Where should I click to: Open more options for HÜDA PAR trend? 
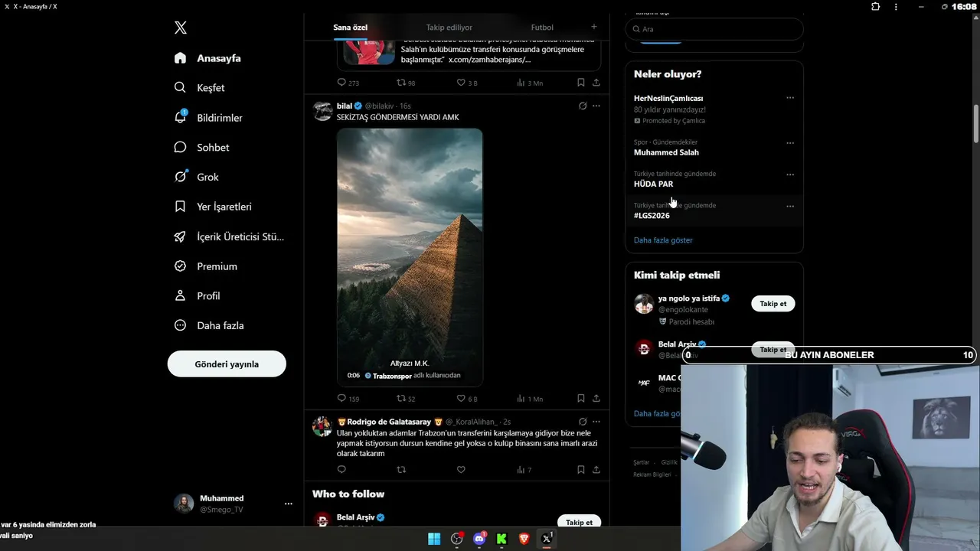[x=790, y=174]
